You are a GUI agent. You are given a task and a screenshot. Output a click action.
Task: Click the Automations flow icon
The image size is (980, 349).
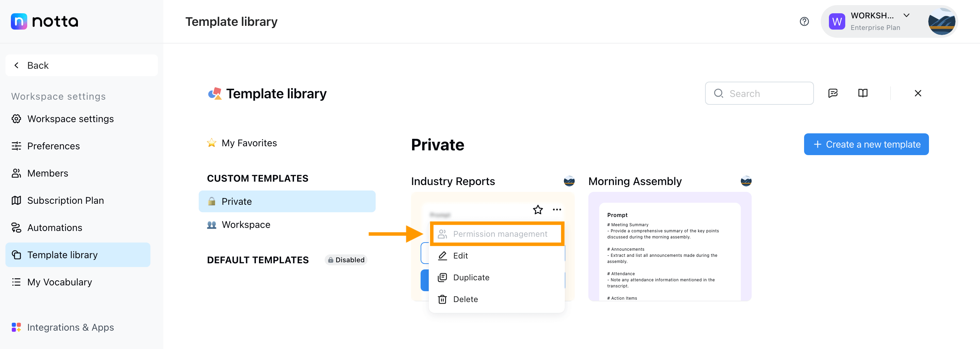click(x=16, y=228)
